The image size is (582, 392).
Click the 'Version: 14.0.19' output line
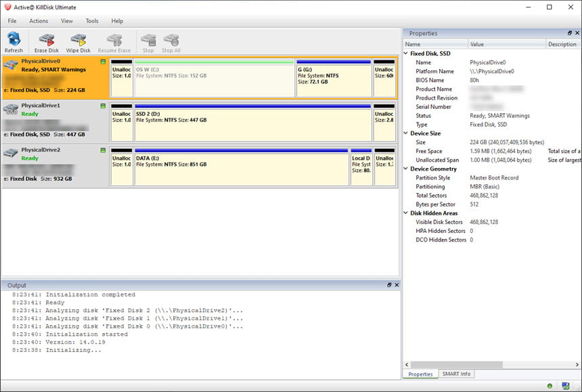[x=59, y=343]
